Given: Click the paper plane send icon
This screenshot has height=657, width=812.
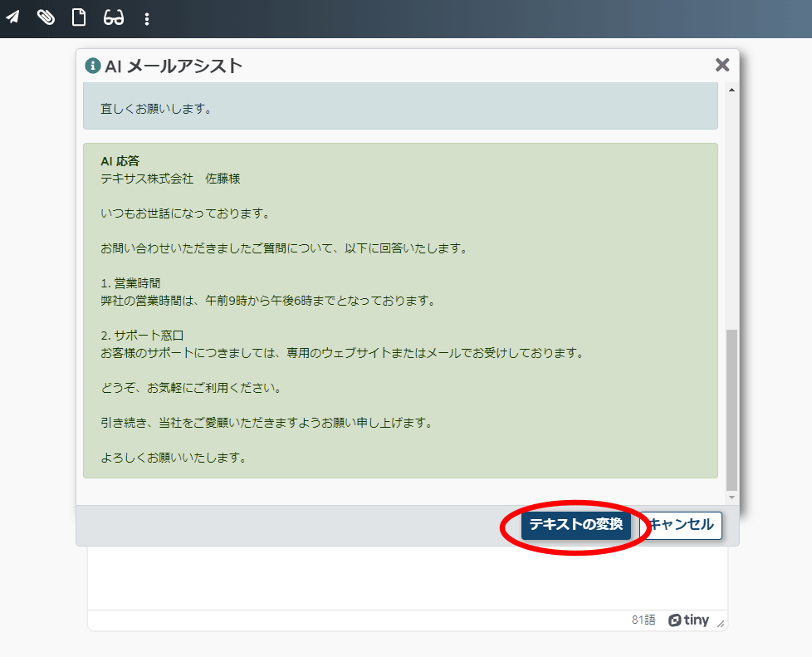Looking at the screenshot, I should [x=12, y=17].
